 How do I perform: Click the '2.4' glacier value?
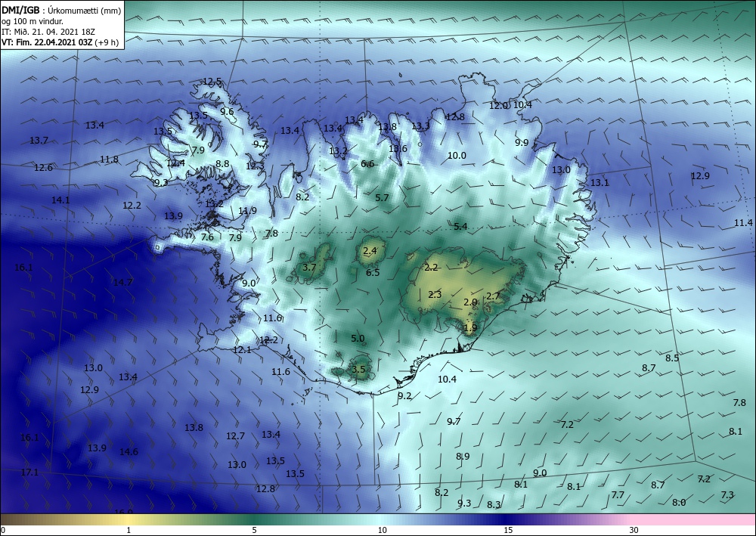tap(370, 251)
